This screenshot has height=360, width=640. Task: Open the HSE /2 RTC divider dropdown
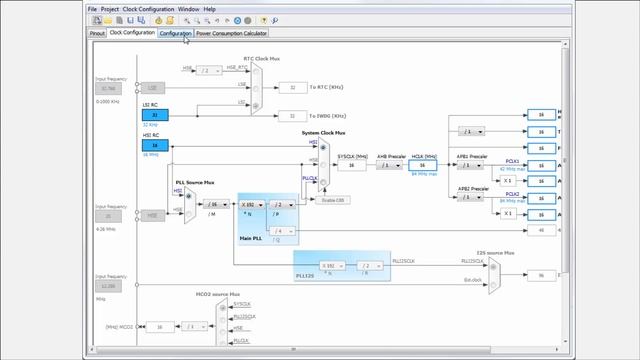[209, 71]
